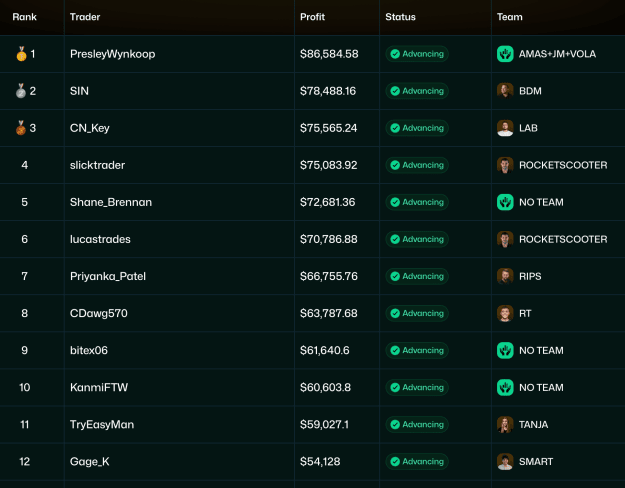Click Advancing status badge for lucastrades
625x488 pixels.
click(417, 239)
